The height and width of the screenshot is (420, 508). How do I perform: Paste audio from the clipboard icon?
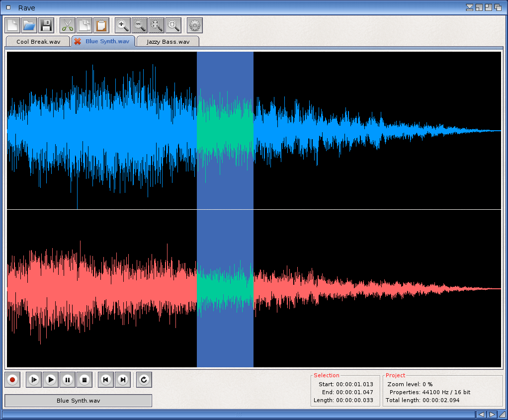101,25
